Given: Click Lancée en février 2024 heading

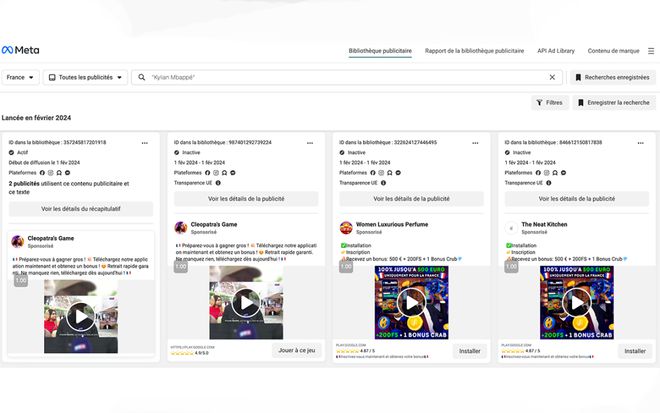Looking at the screenshot, I should click(x=36, y=118).
